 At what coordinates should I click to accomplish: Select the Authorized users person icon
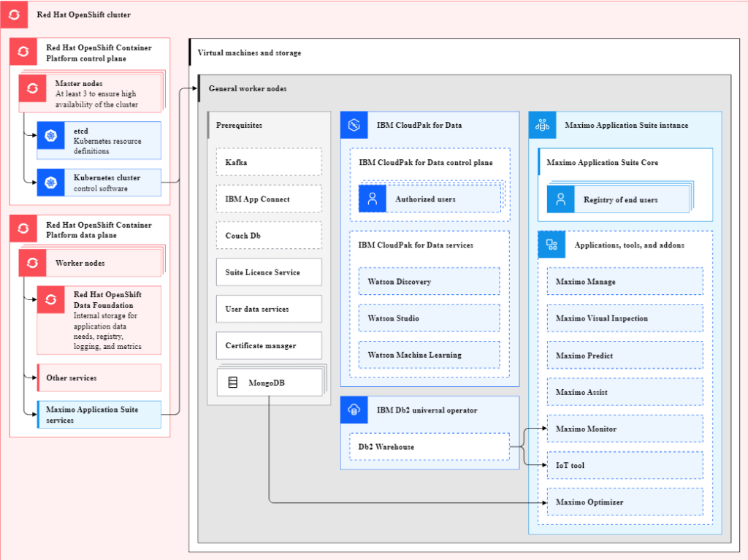pos(372,199)
